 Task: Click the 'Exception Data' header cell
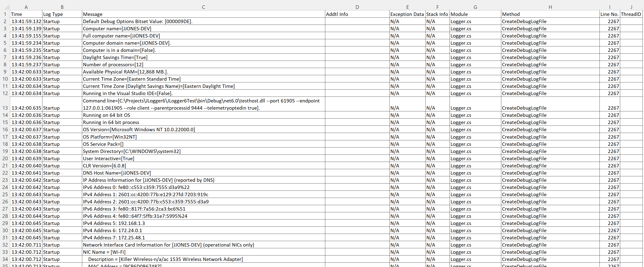pyautogui.click(x=407, y=14)
